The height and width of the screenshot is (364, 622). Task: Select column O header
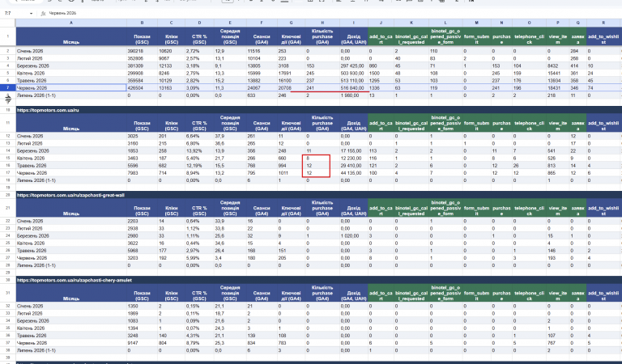pos(529,23)
